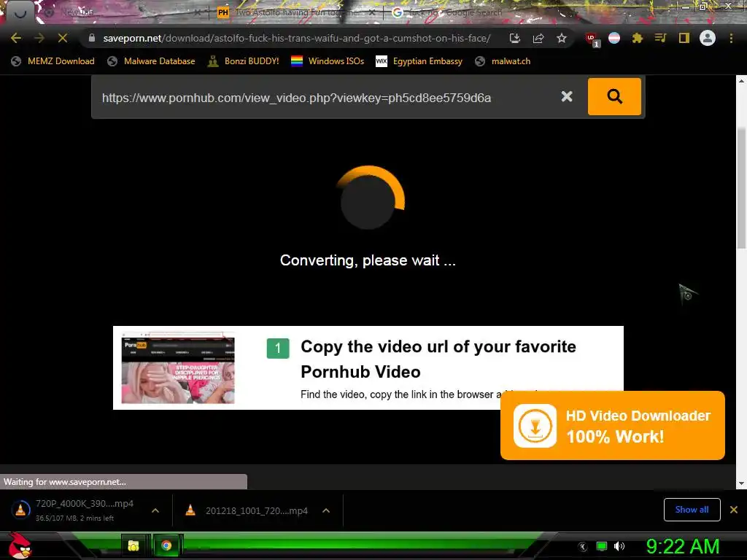Click Show all downloads

pos(692,510)
